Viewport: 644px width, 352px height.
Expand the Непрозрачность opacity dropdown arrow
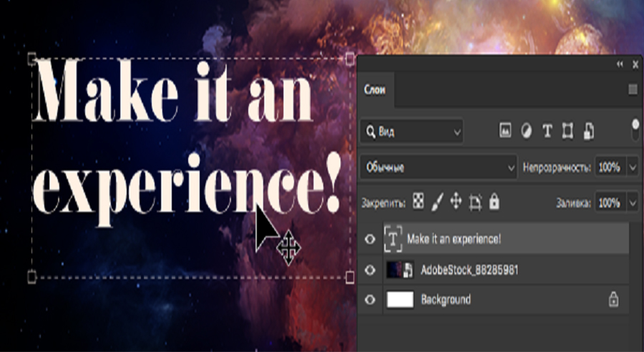click(632, 167)
